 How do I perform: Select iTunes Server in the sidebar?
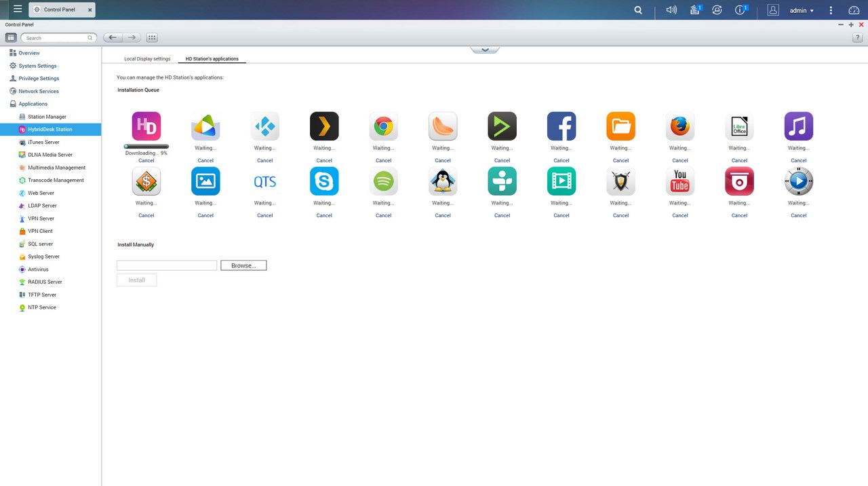coord(43,142)
